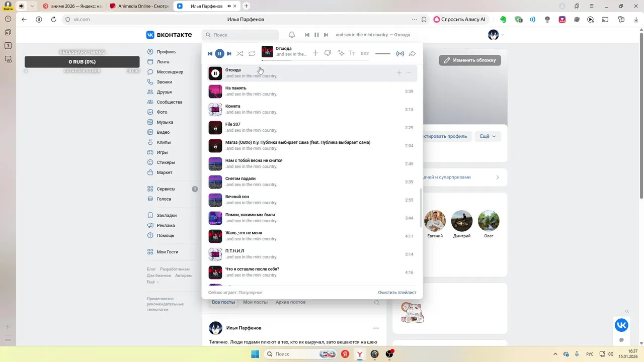Screen dimensions: 644x362
Task: Open a new browser tab with plus
Action: point(246,6)
